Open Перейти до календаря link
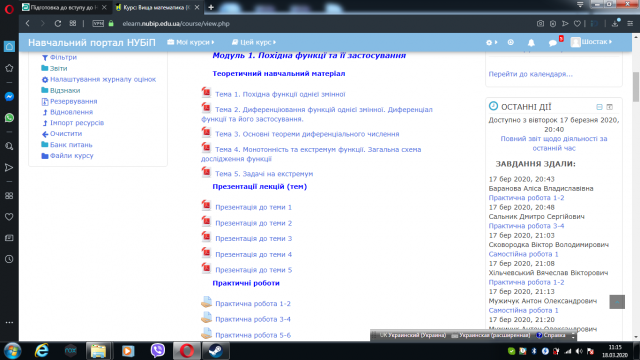Screen dimensions: 640x360 pos(531,74)
